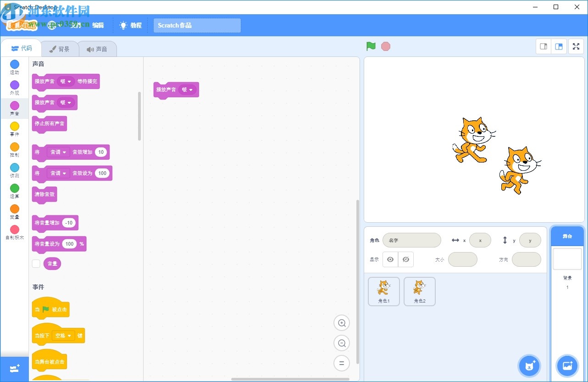
Task: Hide the sprite with the crossed-eye toggle
Action: (406, 259)
